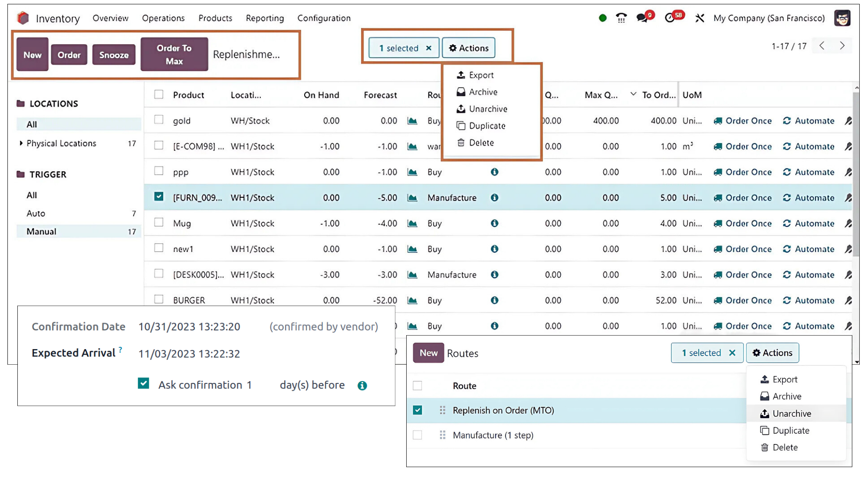868x477 pixels.
Task: Uncheck the FURN_009 row checkbox
Action: 159,197
